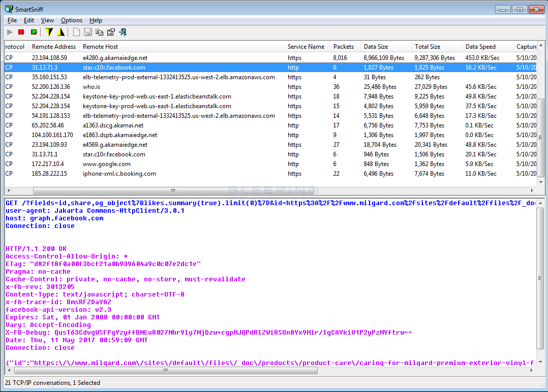This screenshot has width=548, height=392.
Task: Sort by the Data Size column header
Action: [376, 47]
